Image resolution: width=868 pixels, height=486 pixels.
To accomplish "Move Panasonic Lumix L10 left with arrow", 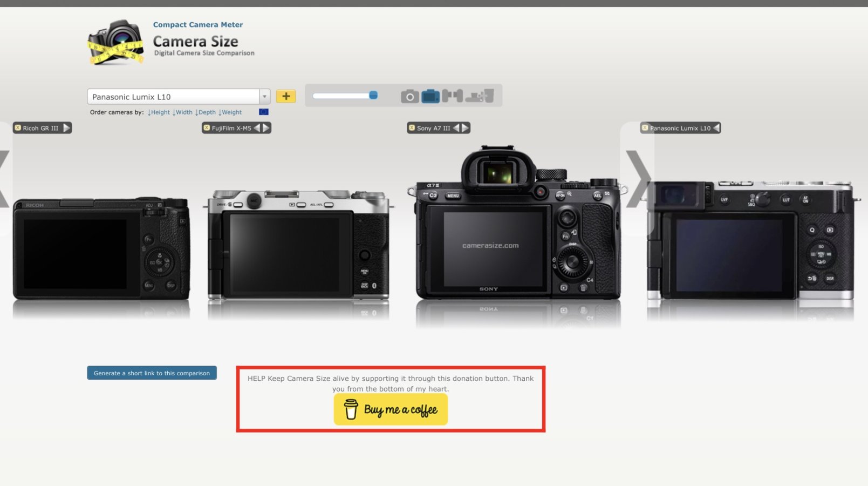I will [716, 128].
